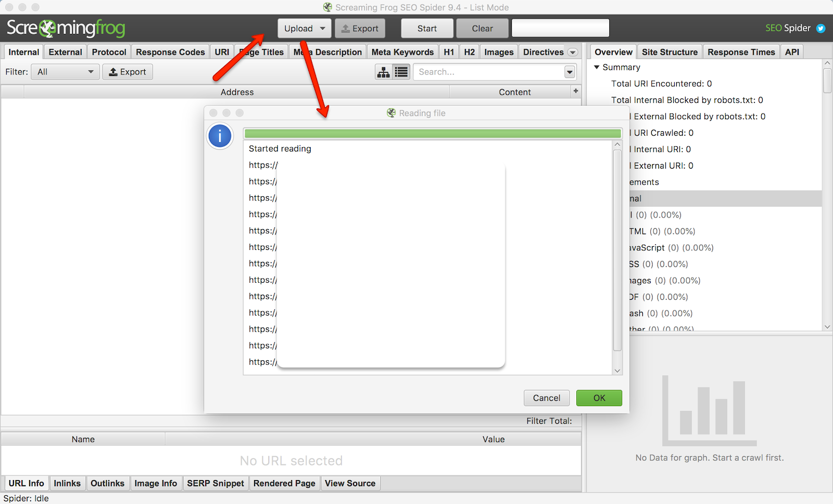Click 'Started reading' log line
This screenshot has width=833, height=504.
point(280,148)
